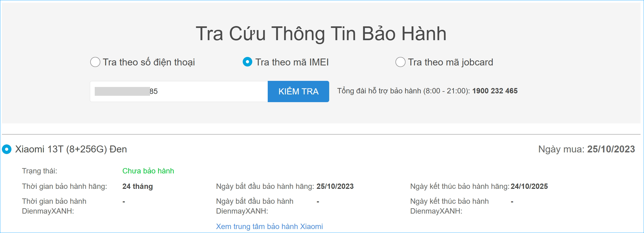Click the 'Trạng thái:' label
The width and height of the screenshot is (644, 233).
40,171
